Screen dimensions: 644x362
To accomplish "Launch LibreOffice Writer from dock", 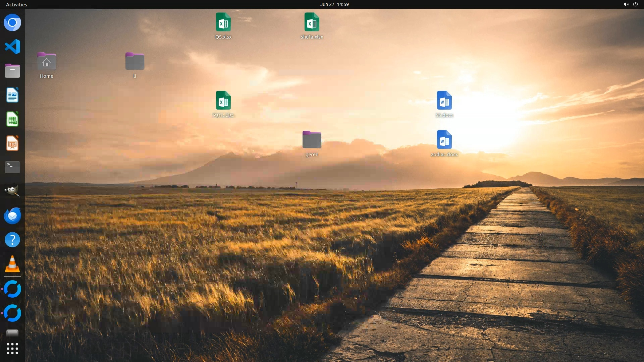I will [x=12, y=95].
